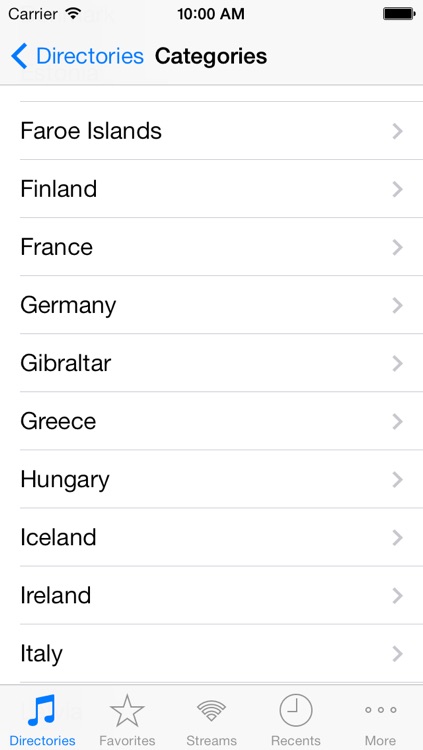Expand Finland row chevron
The height and width of the screenshot is (750, 423).
(397, 189)
